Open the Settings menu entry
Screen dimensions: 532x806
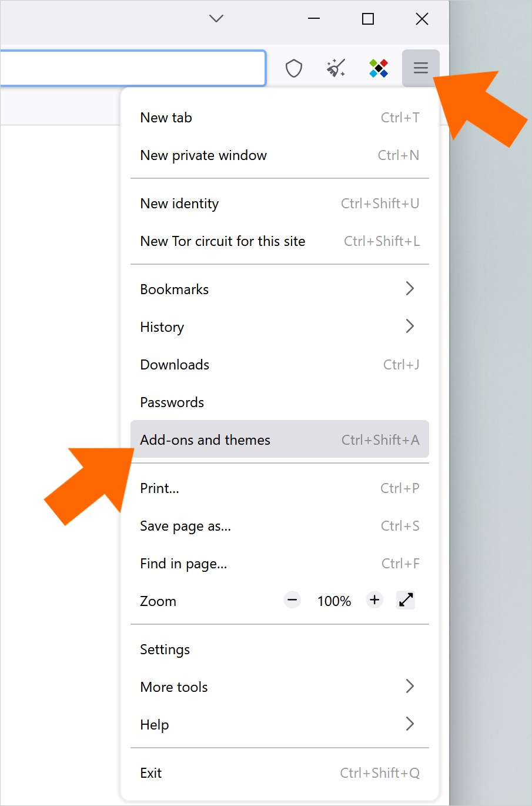[x=280, y=649]
